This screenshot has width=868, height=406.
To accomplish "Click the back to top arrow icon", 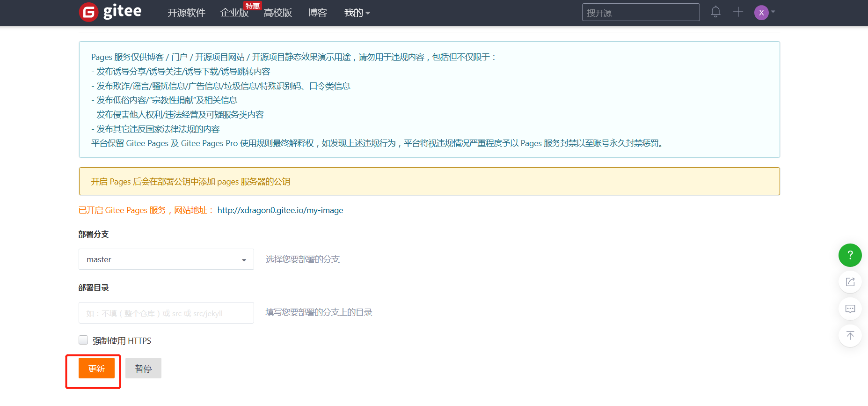I will coord(850,335).
